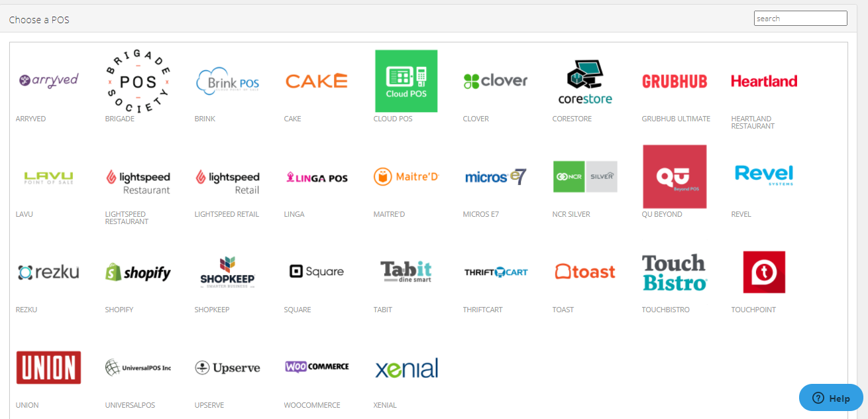Click the "TOUCHPOINT" text label
The width and height of the screenshot is (868, 419).
(753, 310)
